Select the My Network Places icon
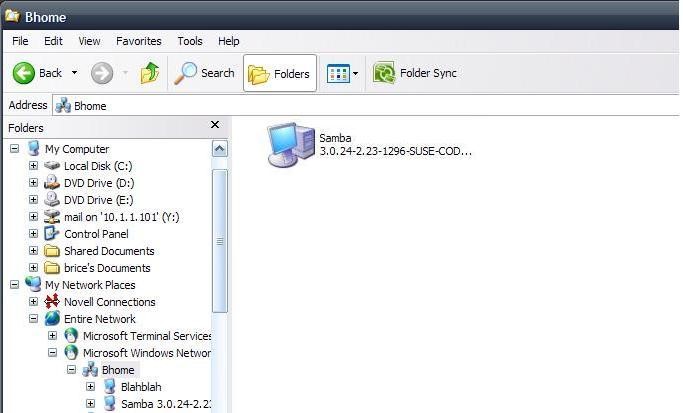The image size is (683, 413). click(x=33, y=284)
